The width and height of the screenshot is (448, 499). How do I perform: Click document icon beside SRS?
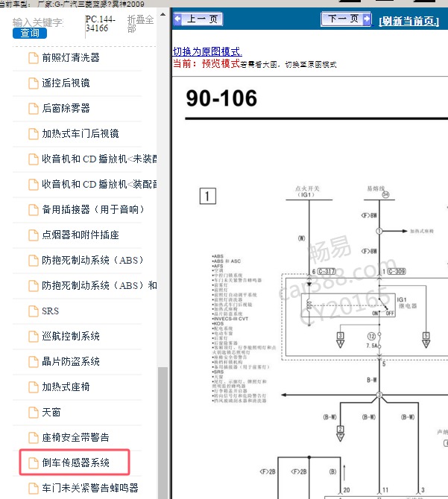(34, 311)
